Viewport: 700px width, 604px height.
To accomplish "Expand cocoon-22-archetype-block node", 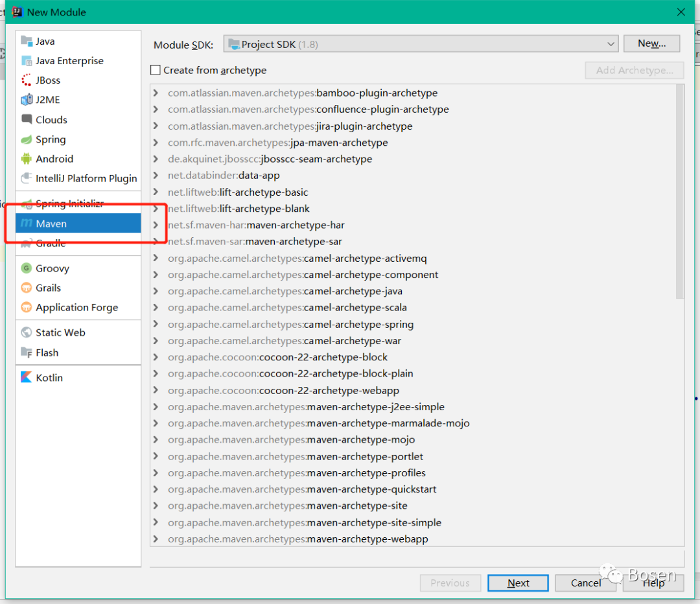I will point(156,357).
